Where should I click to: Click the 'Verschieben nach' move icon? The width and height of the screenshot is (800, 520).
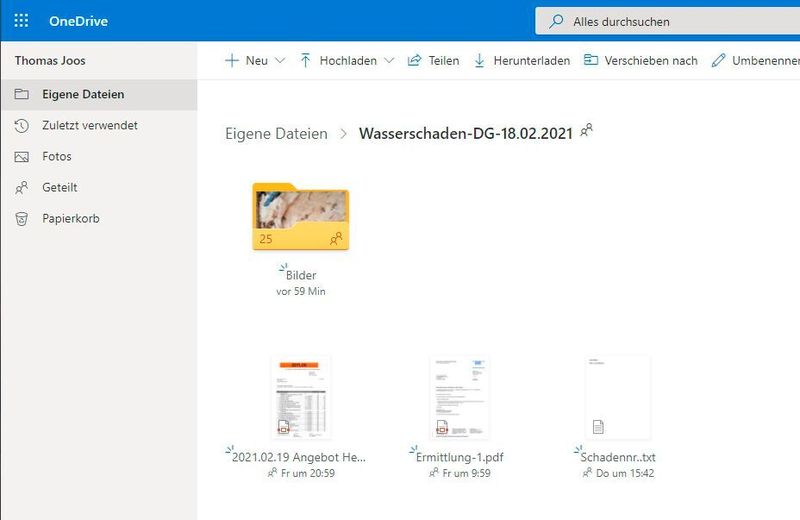[591, 60]
